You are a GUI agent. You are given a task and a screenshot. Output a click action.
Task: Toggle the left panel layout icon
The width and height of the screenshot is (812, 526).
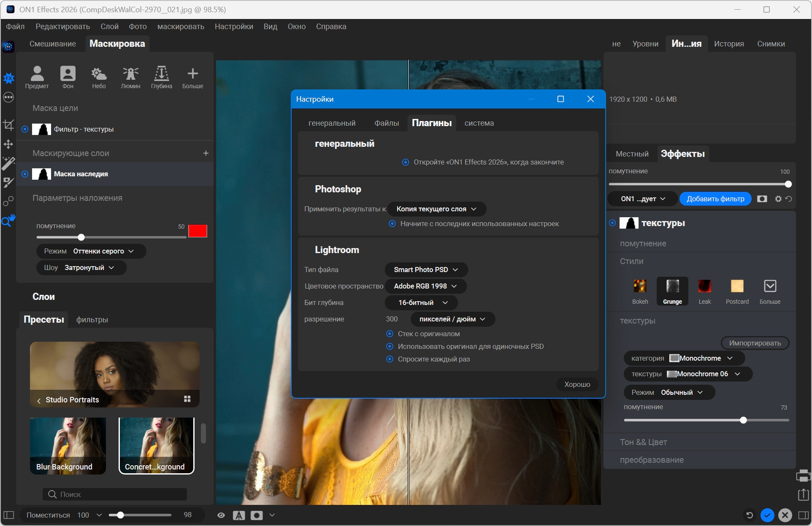9,515
